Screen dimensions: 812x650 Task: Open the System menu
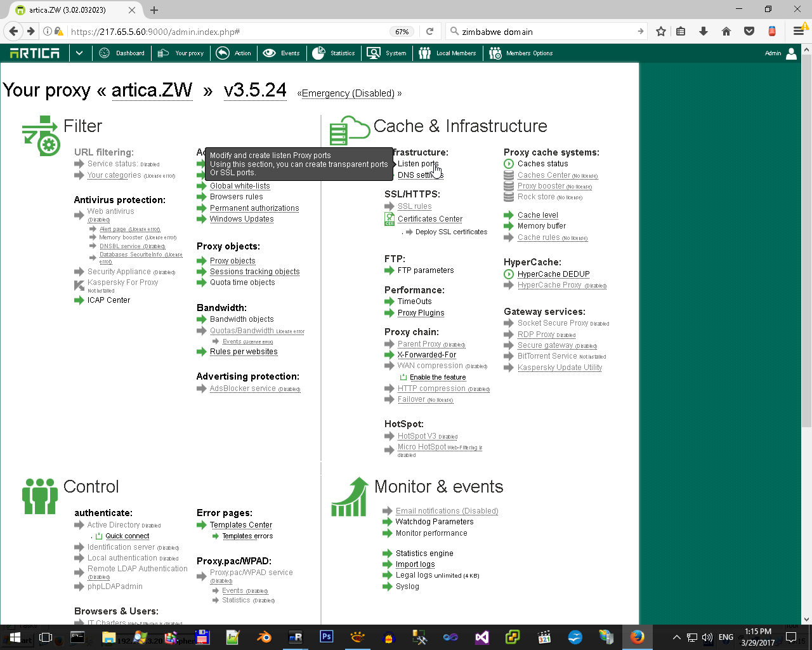click(386, 53)
